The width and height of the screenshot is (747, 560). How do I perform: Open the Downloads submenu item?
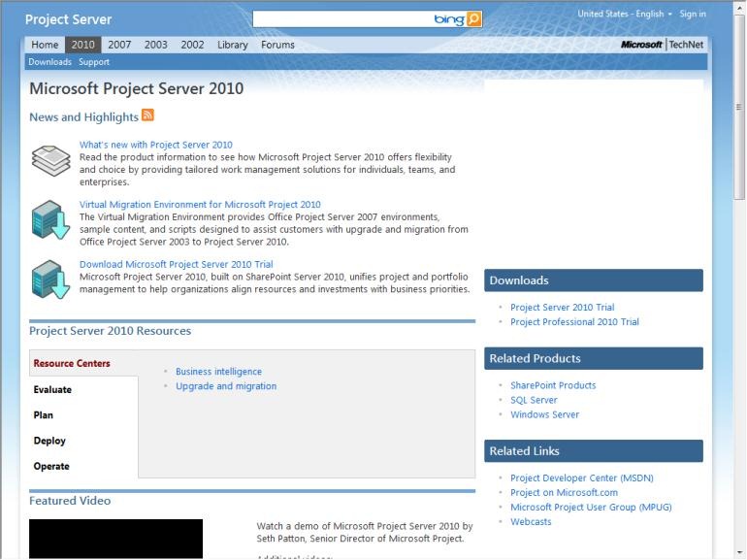[x=49, y=62]
